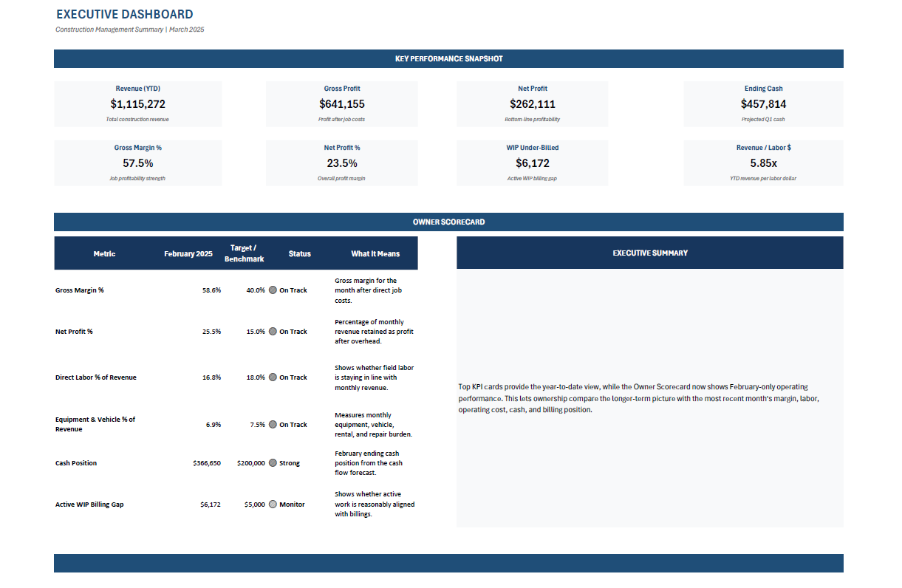Click the Revenue (YTD) card label

coord(138,89)
